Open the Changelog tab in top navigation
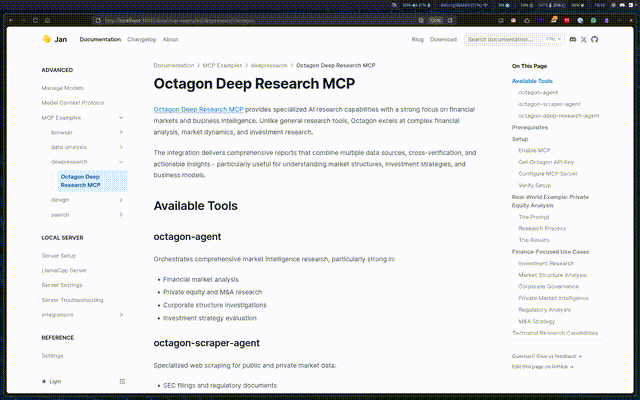Screen dimensions: 640x400 (141, 39)
